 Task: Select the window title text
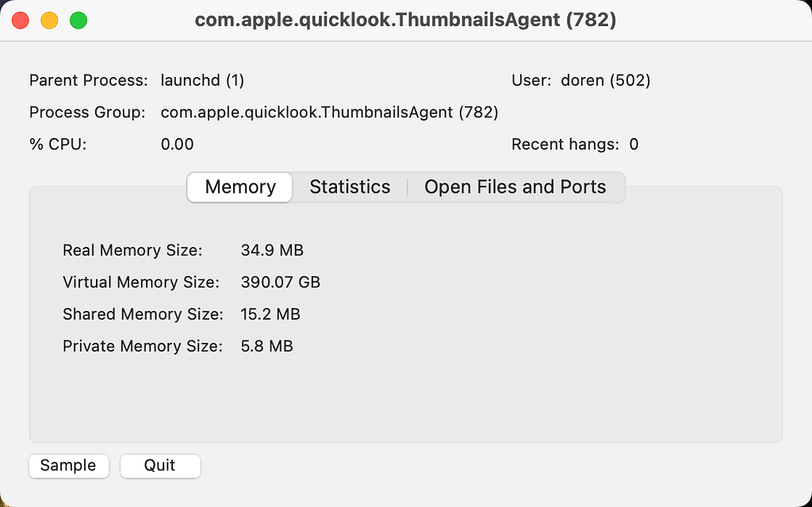point(405,20)
